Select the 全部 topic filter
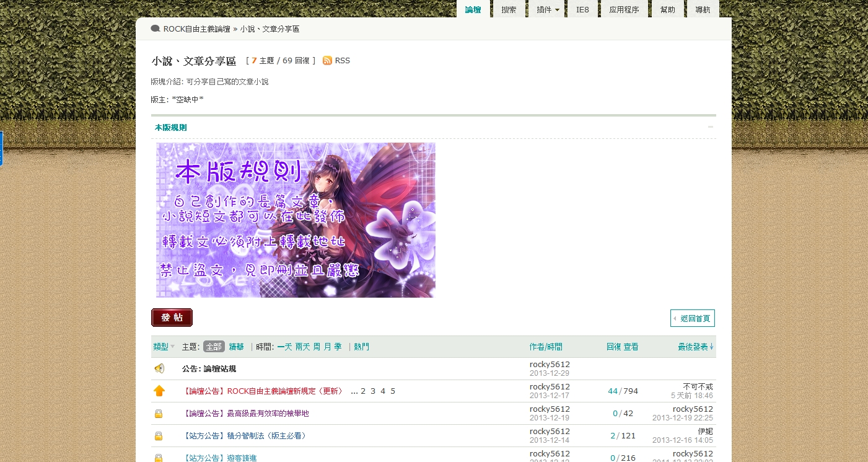This screenshot has width=868, height=462. point(214,347)
